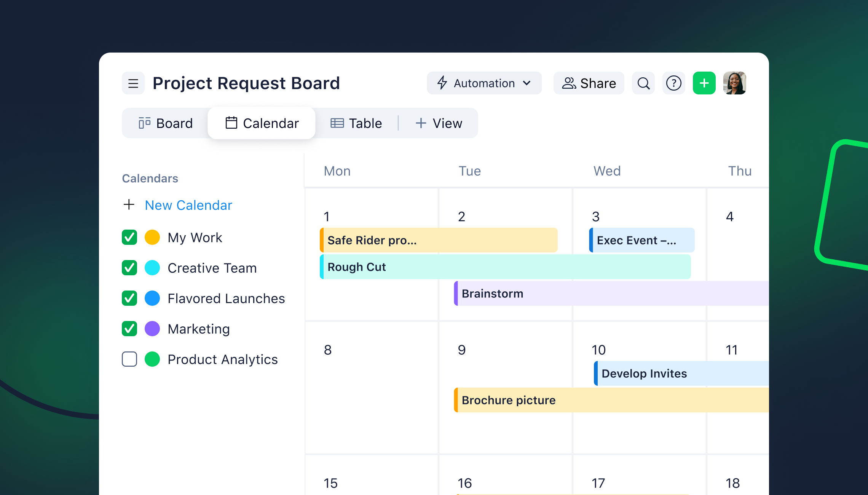Click the board icon next to Board label

click(x=144, y=123)
